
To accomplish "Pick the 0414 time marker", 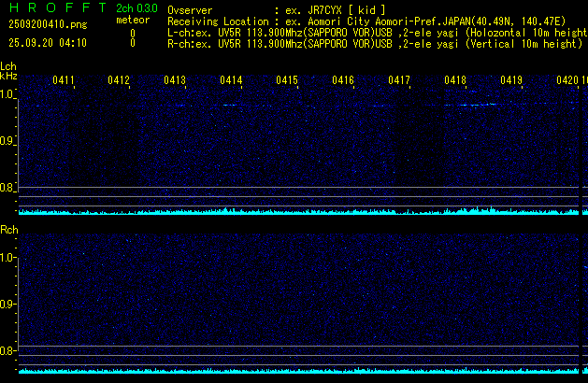I will coord(231,81).
